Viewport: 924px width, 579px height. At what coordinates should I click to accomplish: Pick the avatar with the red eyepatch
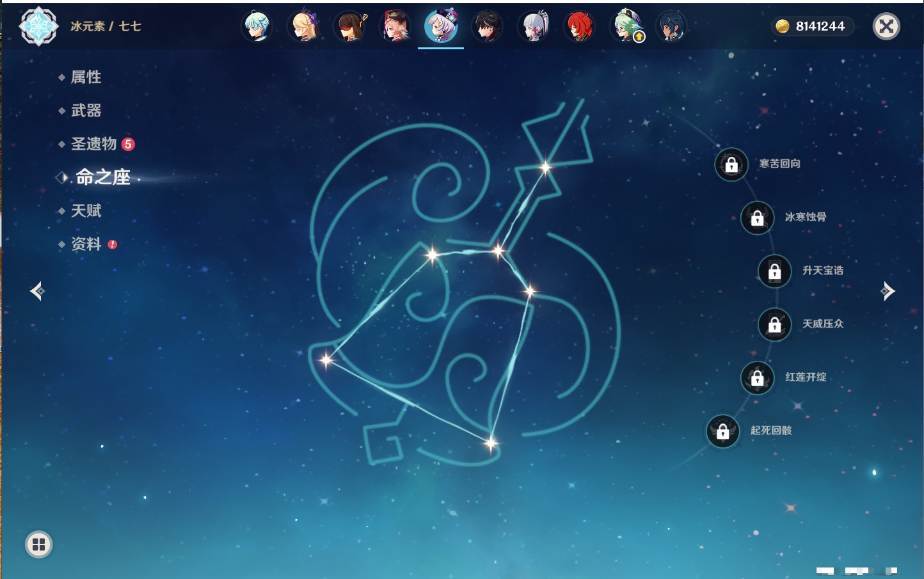350,27
